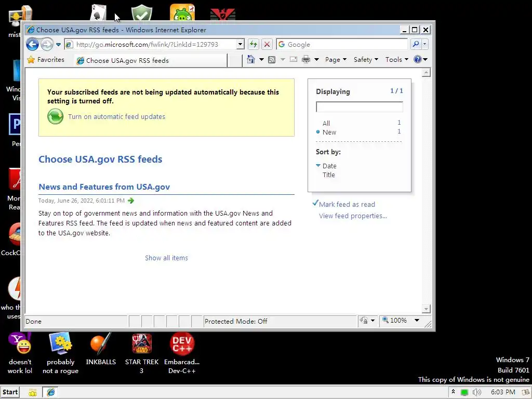532x399 pixels.
Task: Click the folder icon in taskbar quick launch
Action: 33,393
